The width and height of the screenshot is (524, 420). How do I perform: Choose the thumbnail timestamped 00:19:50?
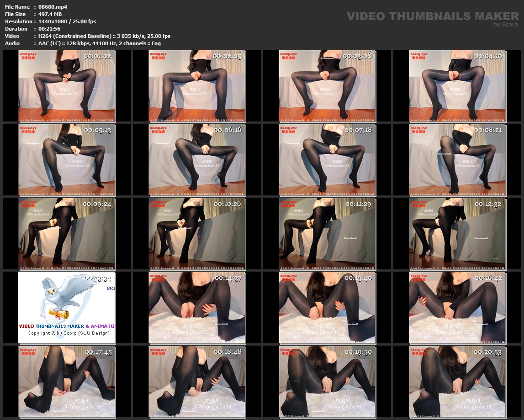328,382
